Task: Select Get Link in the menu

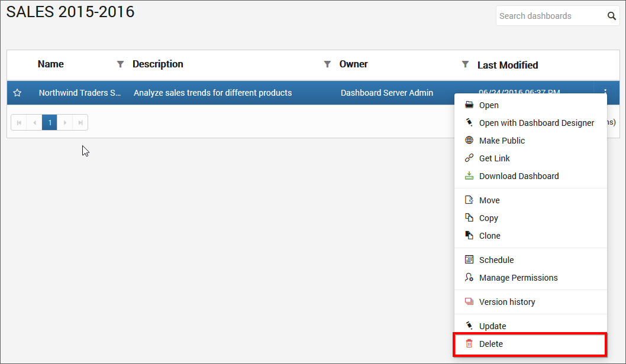Action: [x=531, y=158]
